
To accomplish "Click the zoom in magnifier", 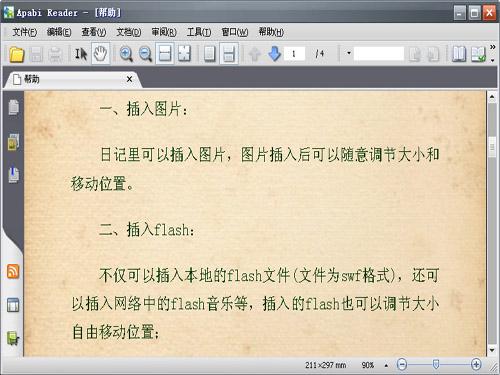I will [x=126, y=54].
